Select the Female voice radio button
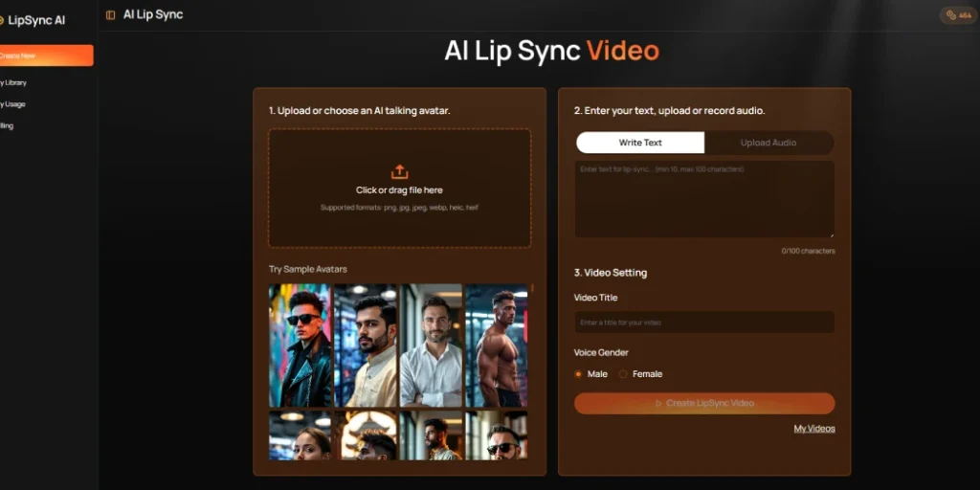980x490 pixels. [623, 374]
